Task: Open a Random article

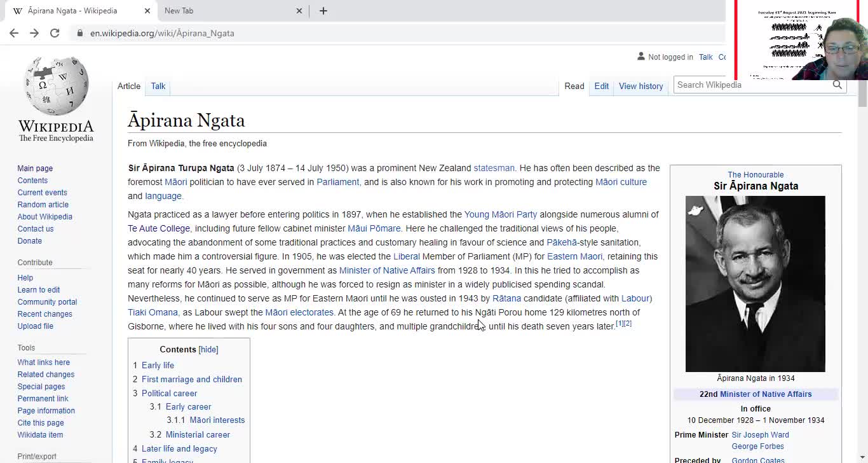Action: point(43,205)
